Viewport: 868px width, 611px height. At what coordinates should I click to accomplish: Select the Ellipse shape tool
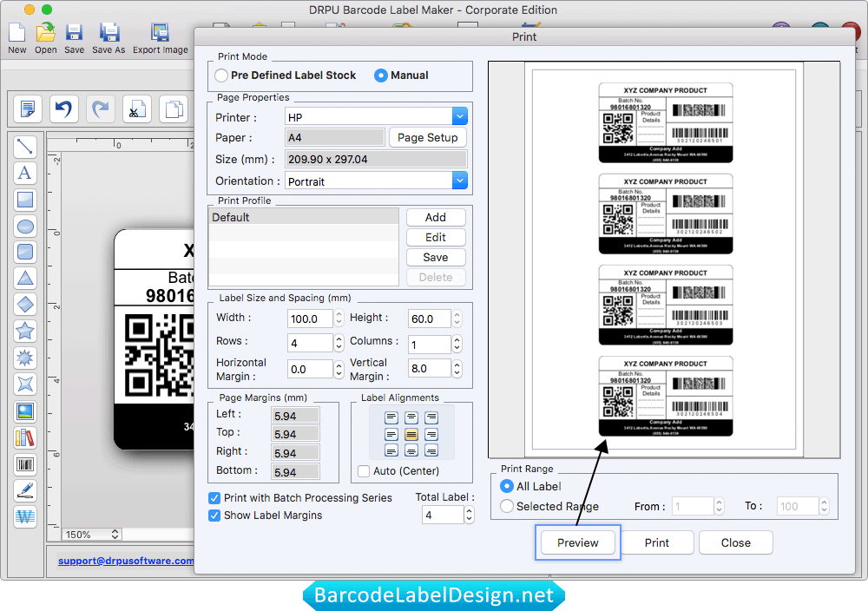25,226
